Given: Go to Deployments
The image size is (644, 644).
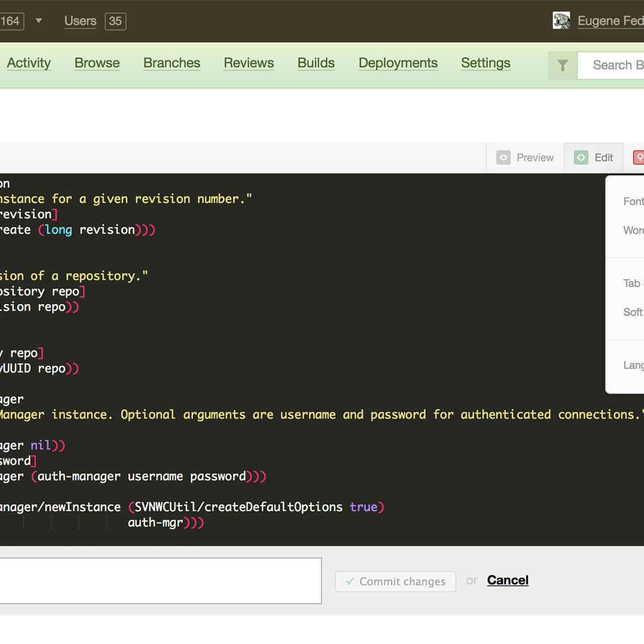Looking at the screenshot, I should point(398,63).
